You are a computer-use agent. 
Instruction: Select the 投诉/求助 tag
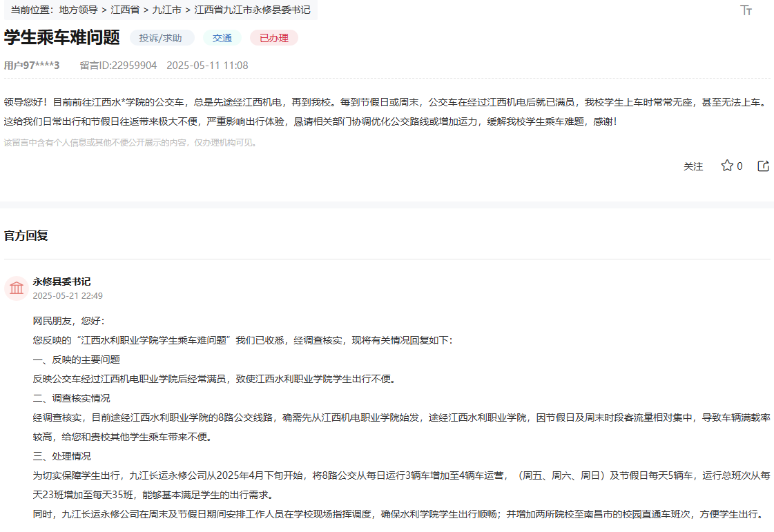click(162, 38)
